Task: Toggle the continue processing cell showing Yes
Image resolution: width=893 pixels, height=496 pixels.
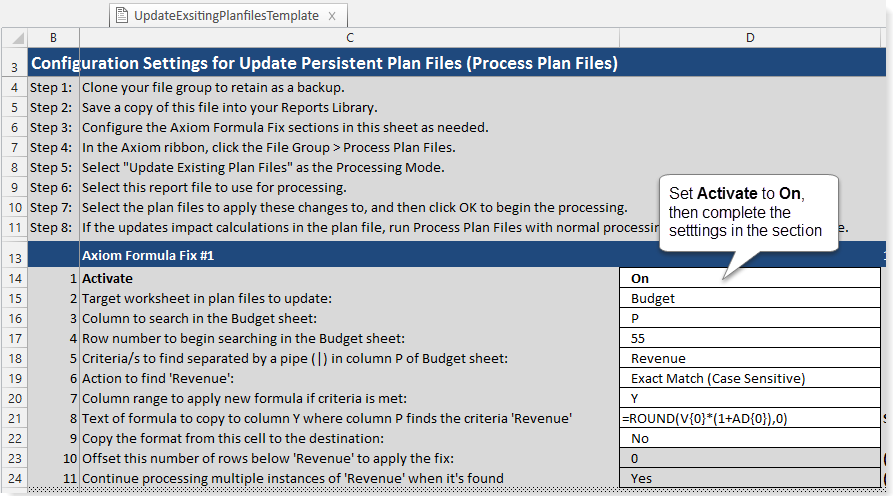Action: [x=750, y=478]
